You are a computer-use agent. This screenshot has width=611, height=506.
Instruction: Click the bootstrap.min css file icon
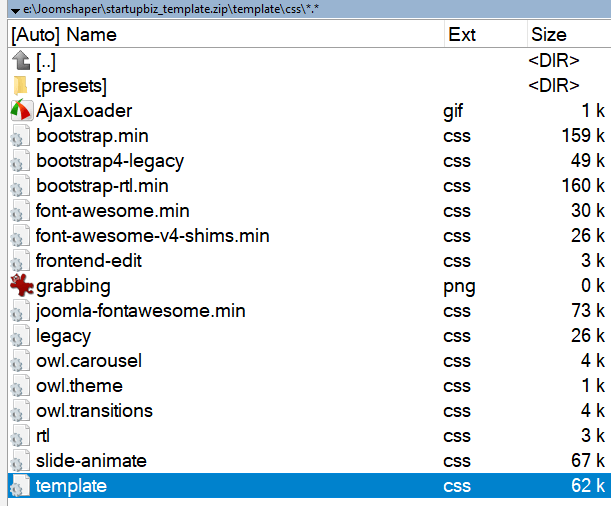tap(20, 136)
